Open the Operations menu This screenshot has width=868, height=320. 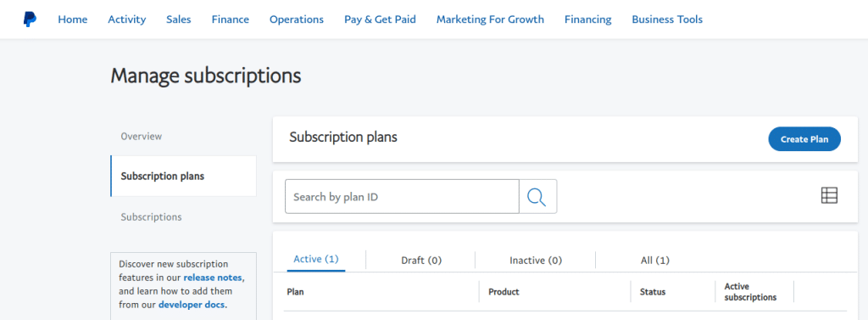tap(297, 20)
